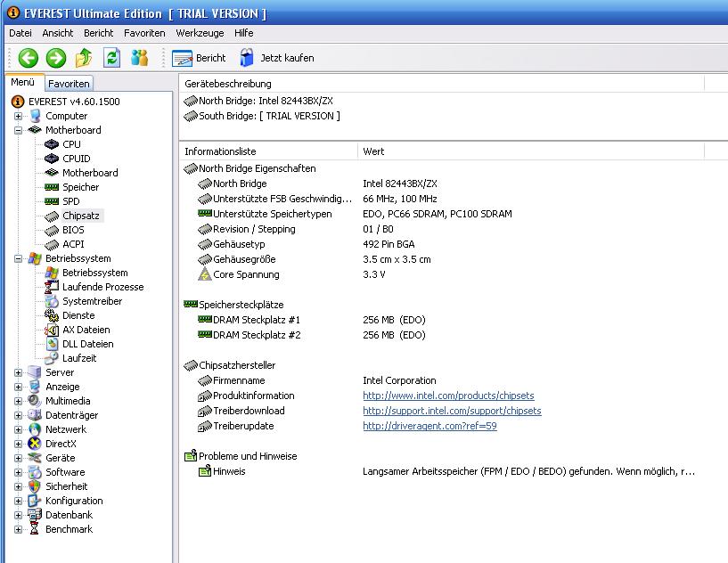
Task: Select the SPD memory module icon
Action: pyautogui.click(x=52, y=201)
